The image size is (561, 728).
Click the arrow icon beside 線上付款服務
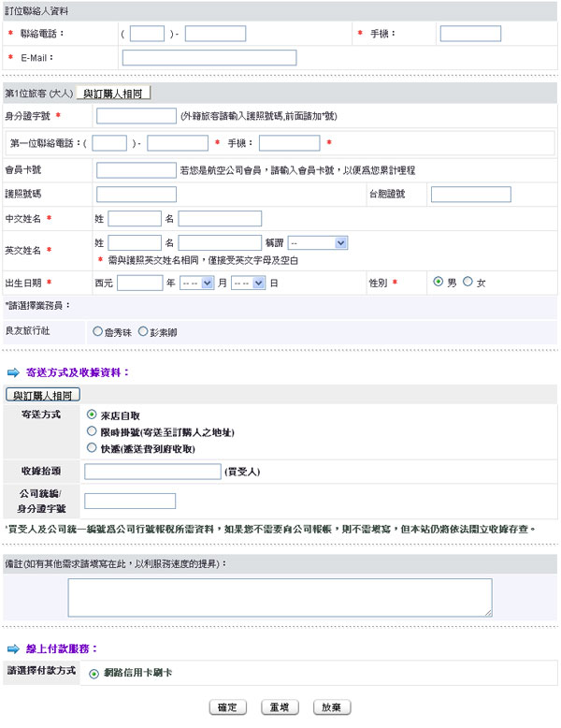(x=13, y=649)
